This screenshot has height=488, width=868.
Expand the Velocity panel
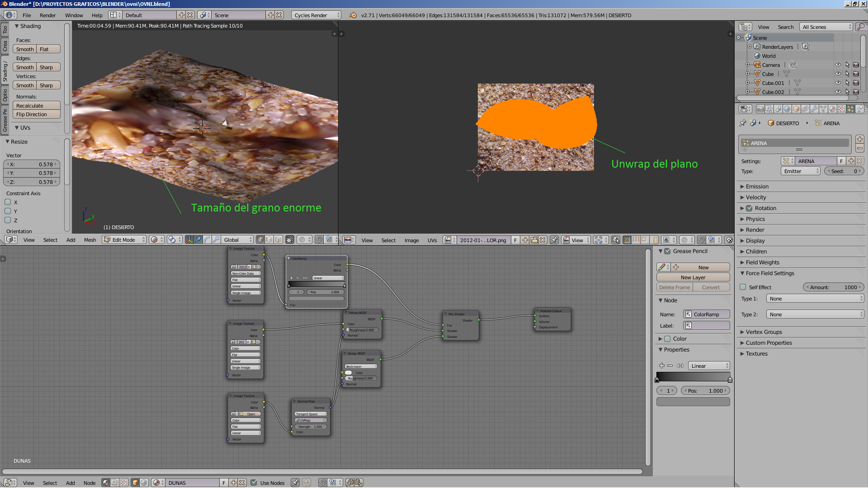pyautogui.click(x=756, y=197)
